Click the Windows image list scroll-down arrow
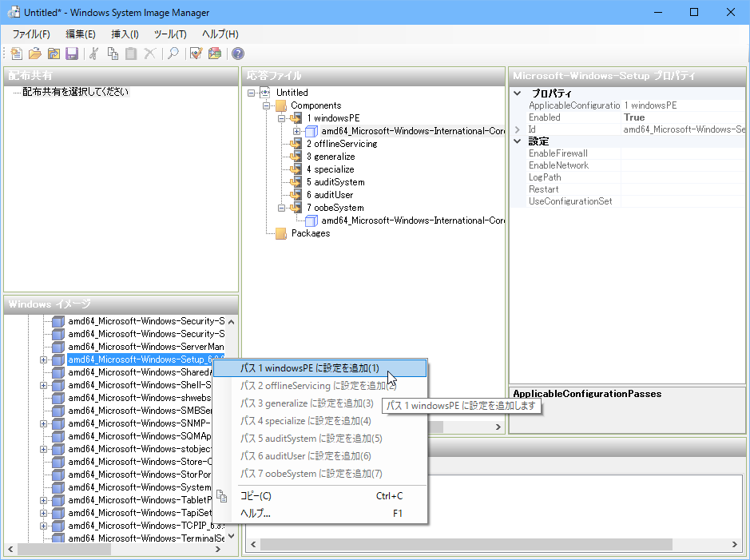 pos(232,536)
